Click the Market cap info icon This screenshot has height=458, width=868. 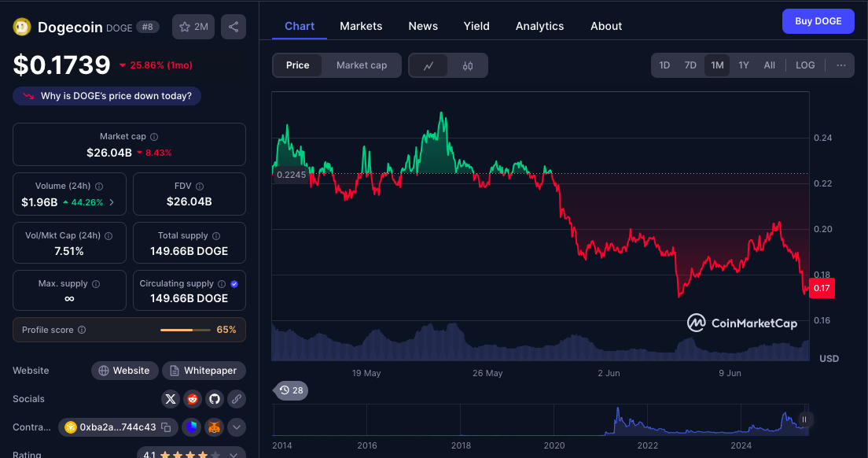(x=154, y=137)
